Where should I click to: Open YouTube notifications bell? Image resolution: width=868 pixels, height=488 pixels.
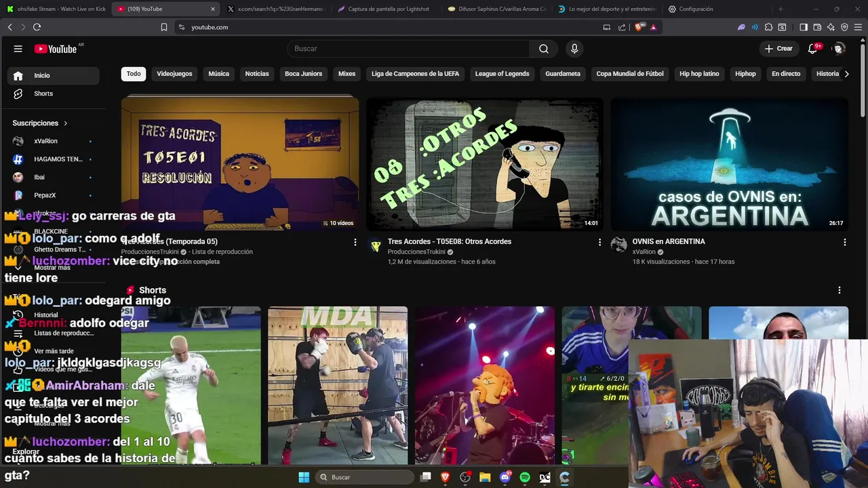click(x=813, y=49)
